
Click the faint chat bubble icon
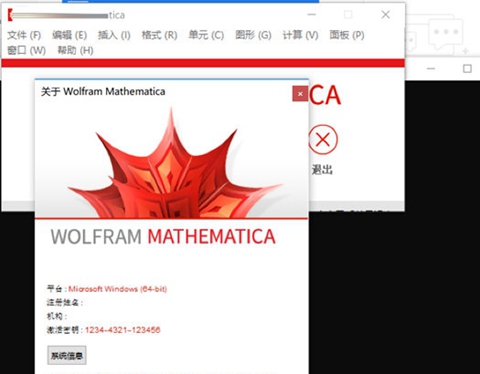446,33
